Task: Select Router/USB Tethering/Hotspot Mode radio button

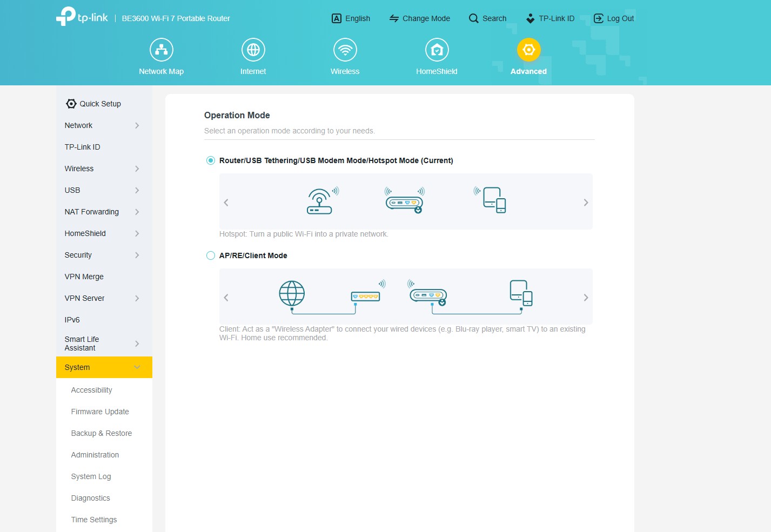Action: (211, 160)
